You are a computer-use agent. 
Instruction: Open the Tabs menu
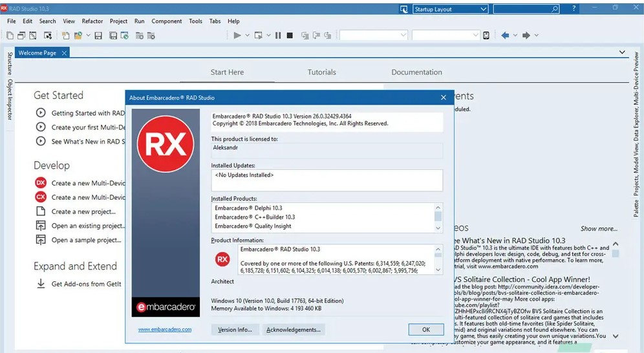(x=215, y=21)
